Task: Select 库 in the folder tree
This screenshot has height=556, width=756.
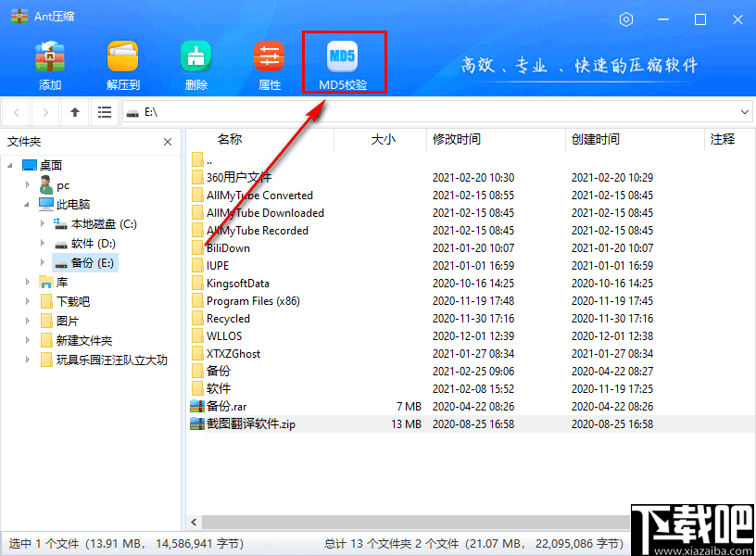Action: (54, 282)
